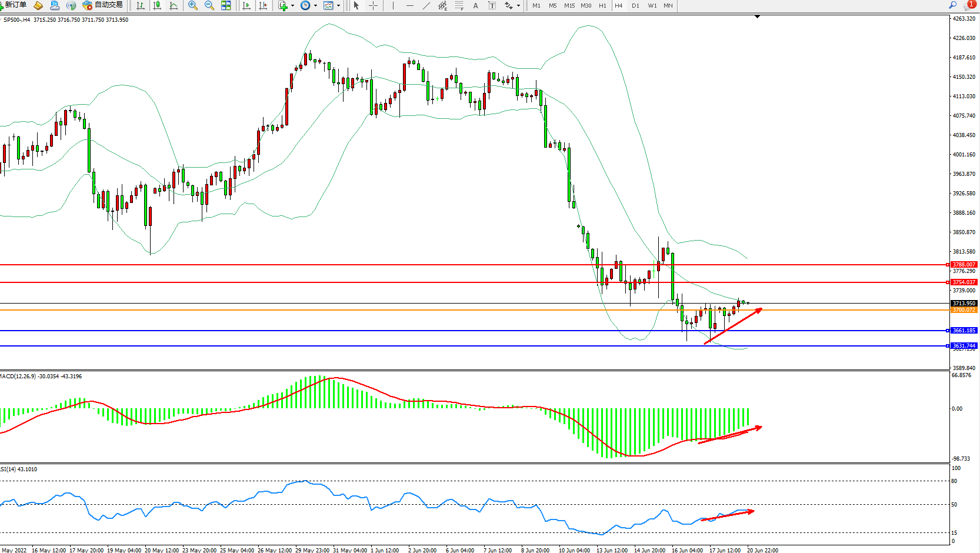Expand the indicators list dropdown arrow
The image size is (980, 553).
(x=292, y=6)
